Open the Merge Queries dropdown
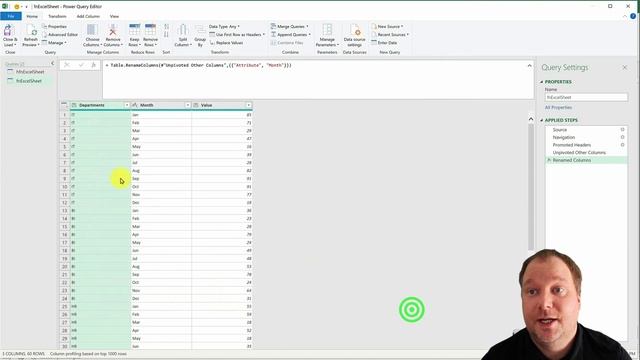The image size is (640, 360). tap(290, 27)
